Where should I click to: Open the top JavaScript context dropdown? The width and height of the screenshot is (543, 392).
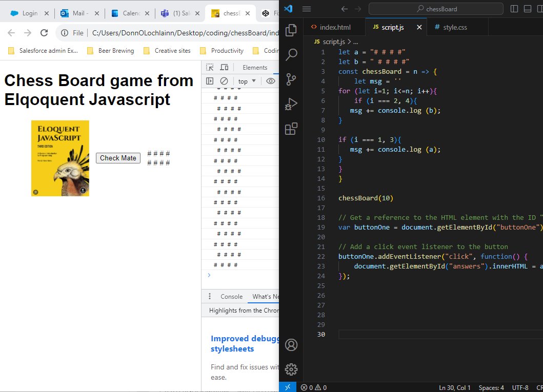(247, 81)
